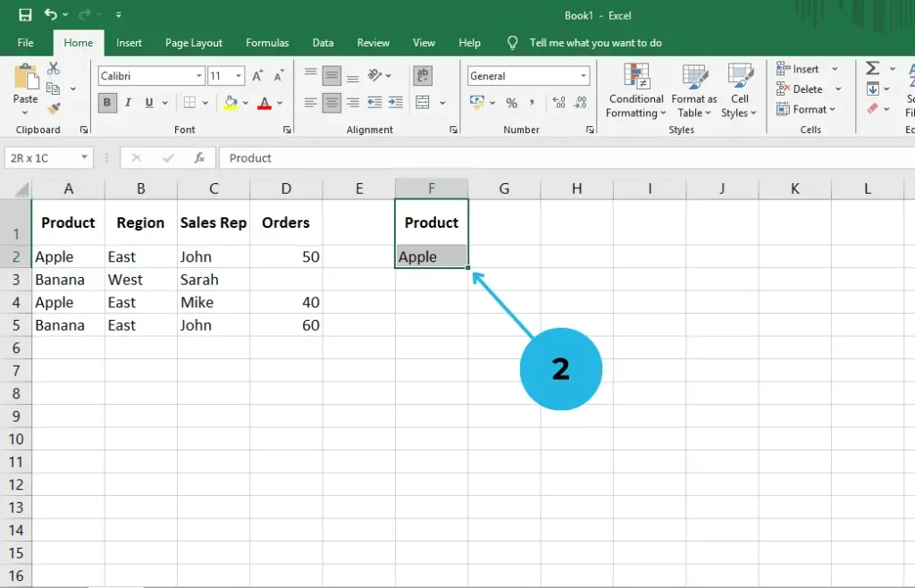Cut selection with the scissors icon
This screenshot has width=915, height=588.
pos(53,68)
